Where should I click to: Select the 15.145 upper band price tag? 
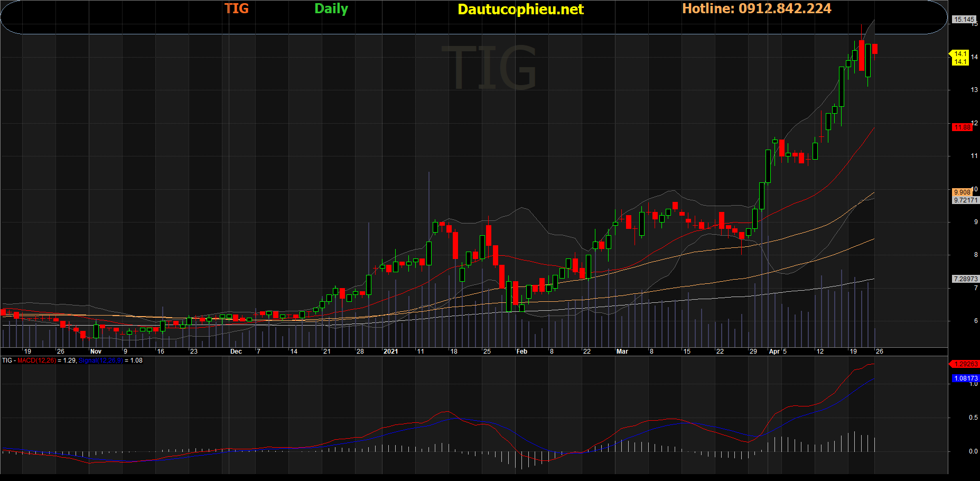(963, 20)
